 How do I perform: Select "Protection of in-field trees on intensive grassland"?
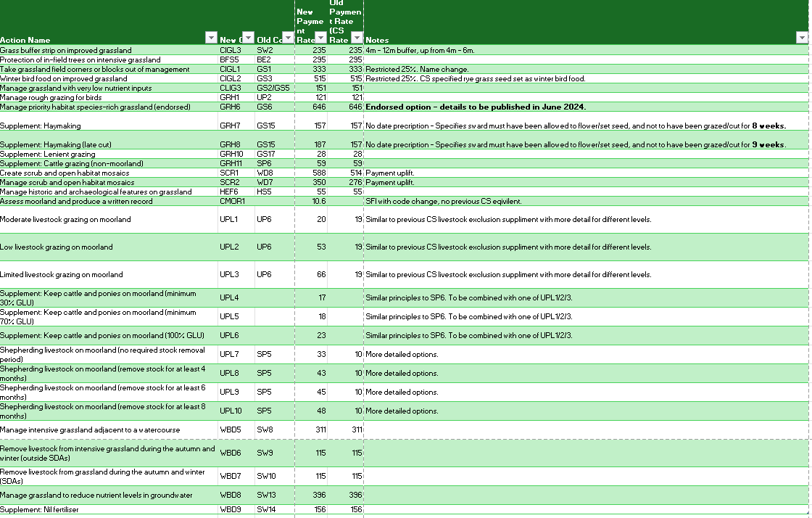pyautogui.click(x=109, y=59)
